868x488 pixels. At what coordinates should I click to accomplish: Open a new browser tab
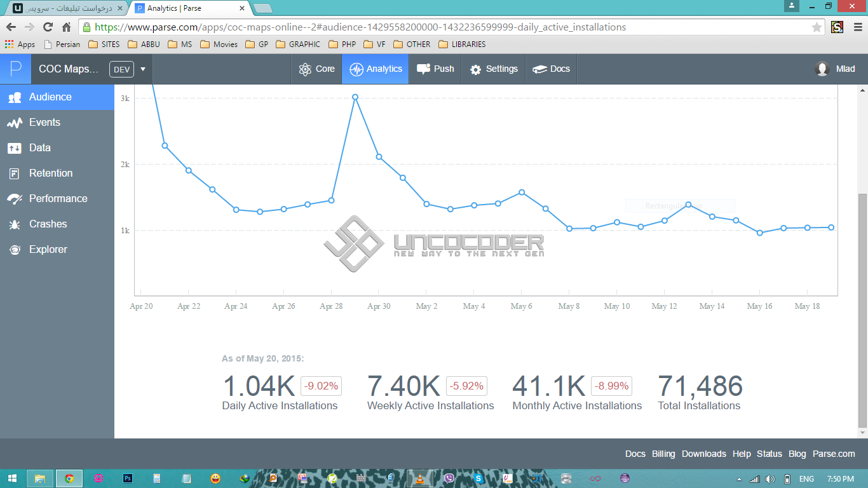262,8
